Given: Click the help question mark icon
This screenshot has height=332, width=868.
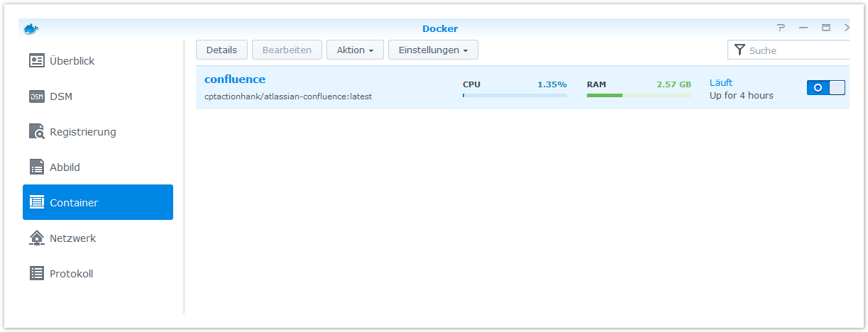Looking at the screenshot, I should (x=781, y=28).
